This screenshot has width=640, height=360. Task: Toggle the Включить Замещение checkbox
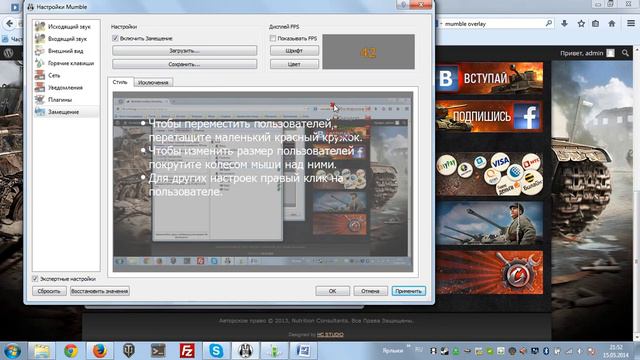tap(116, 38)
